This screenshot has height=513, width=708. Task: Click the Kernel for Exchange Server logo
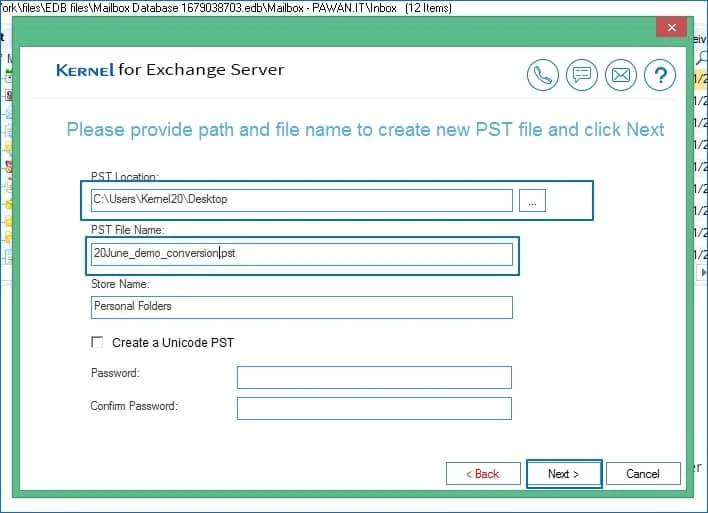170,70
